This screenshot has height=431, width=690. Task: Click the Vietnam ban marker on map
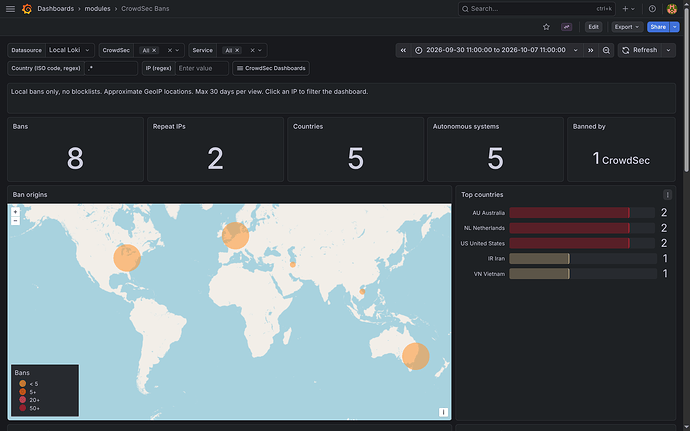coord(362,291)
